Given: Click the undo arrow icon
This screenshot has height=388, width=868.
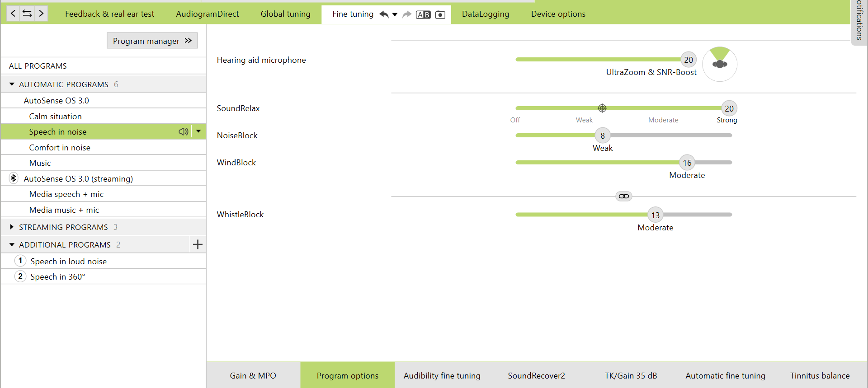Looking at the screenshot, I should (384, 14).
